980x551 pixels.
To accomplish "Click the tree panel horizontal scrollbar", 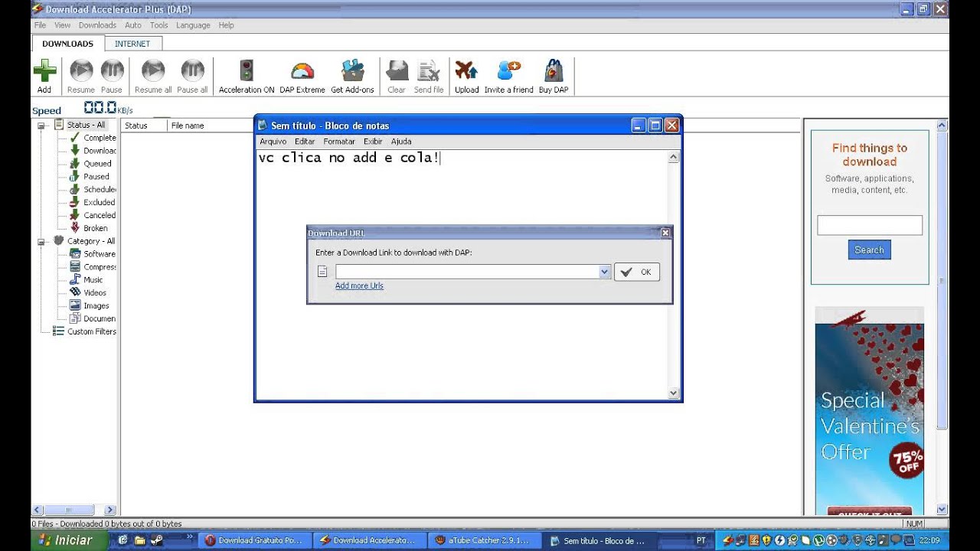I will click(74, 510).
